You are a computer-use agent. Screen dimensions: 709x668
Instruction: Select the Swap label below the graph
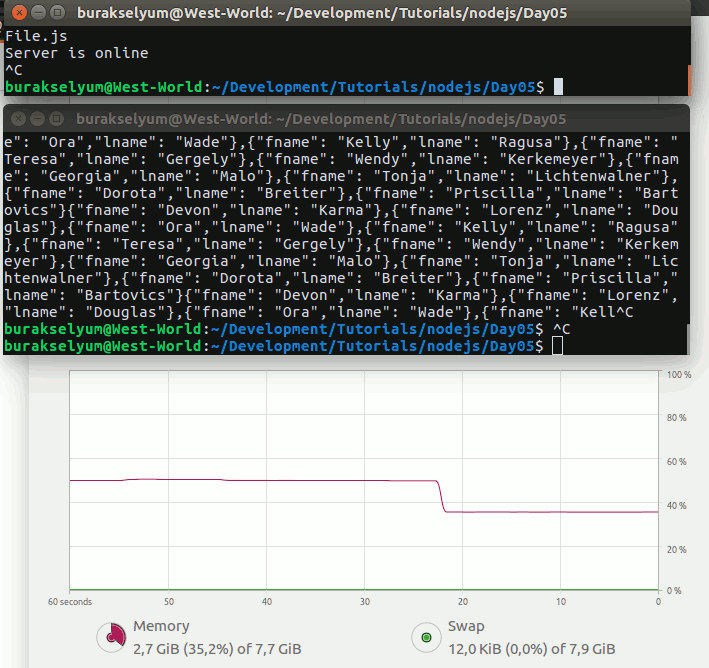465,626
